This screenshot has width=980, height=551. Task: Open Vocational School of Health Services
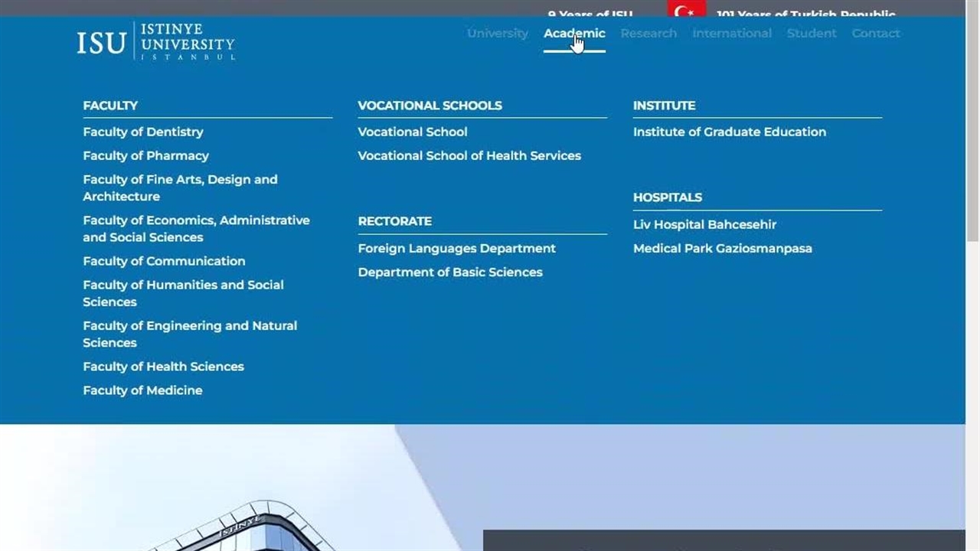tap(469, 155)
